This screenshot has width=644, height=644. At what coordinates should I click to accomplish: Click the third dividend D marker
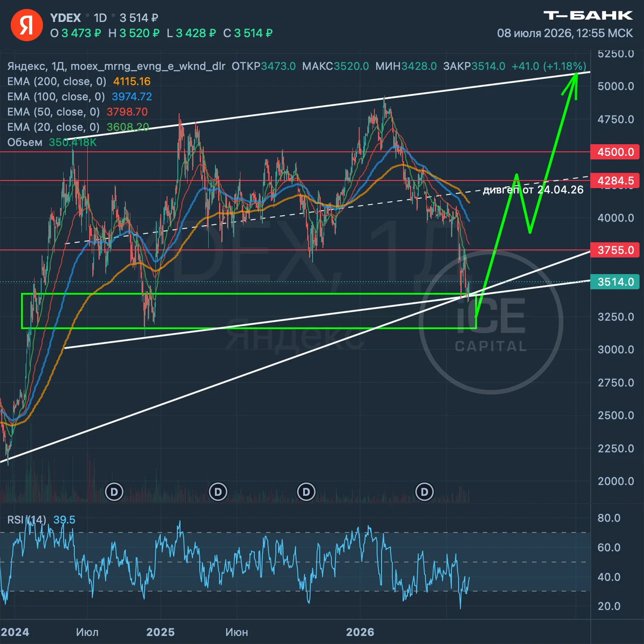tap(306, 492)
